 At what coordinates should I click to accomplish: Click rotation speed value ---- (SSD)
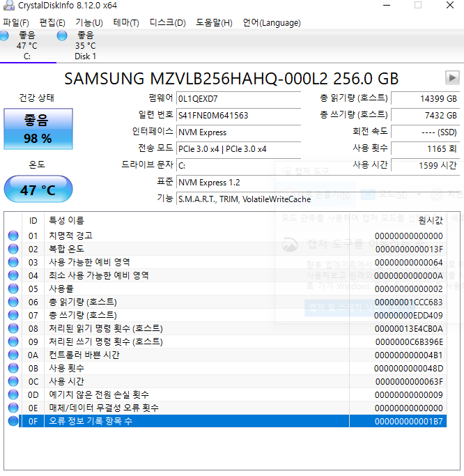(425, 132)
